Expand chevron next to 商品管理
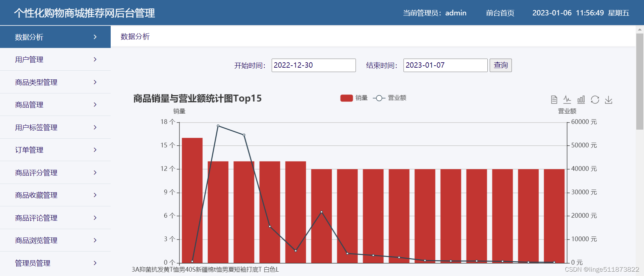Image resolution: width=644 pixels, height=276 pixels. coord(95,105)
